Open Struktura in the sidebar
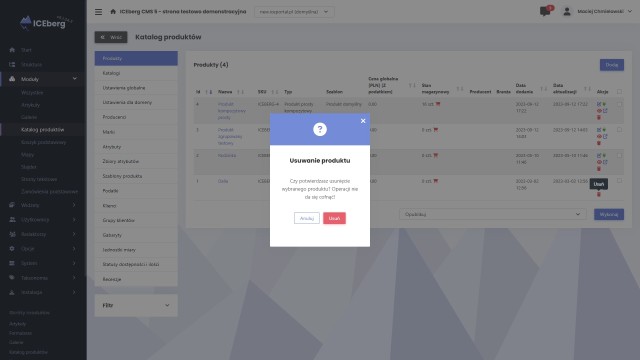 [31, 64]
